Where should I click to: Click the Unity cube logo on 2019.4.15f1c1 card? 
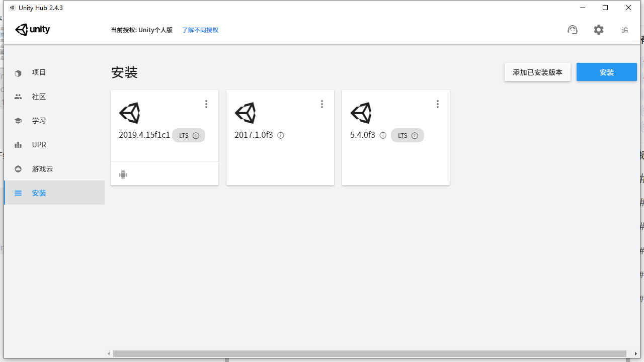(130, 113)
